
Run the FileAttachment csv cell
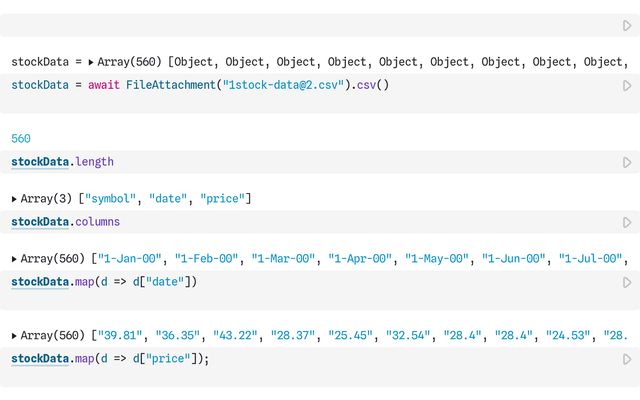[x=627, y=86]
